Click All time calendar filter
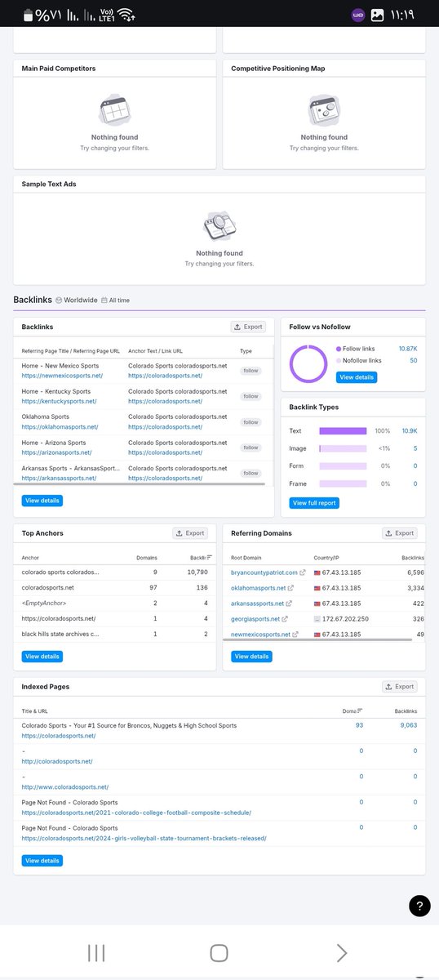Viewport: 439px width, 980px height. (115, 300)
